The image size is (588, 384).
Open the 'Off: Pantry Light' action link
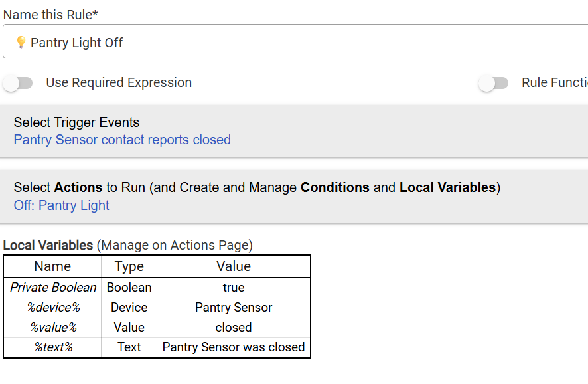pyautogui.click(x=62, y=205)
